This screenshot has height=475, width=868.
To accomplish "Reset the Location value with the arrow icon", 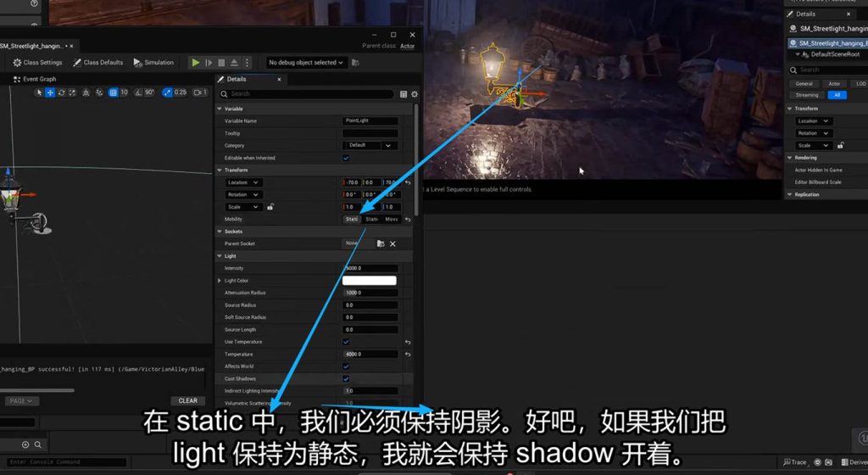I will pyautogui.click(x=408, y=182).
